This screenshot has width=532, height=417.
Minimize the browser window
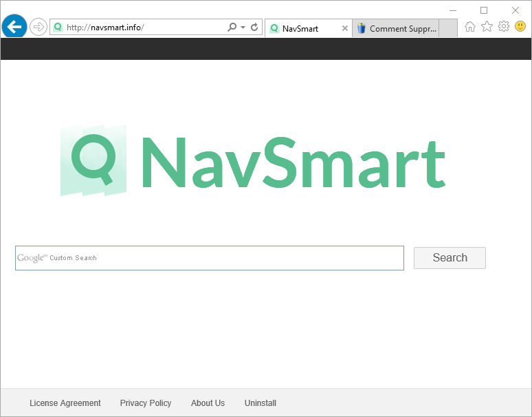pos(452,10)
